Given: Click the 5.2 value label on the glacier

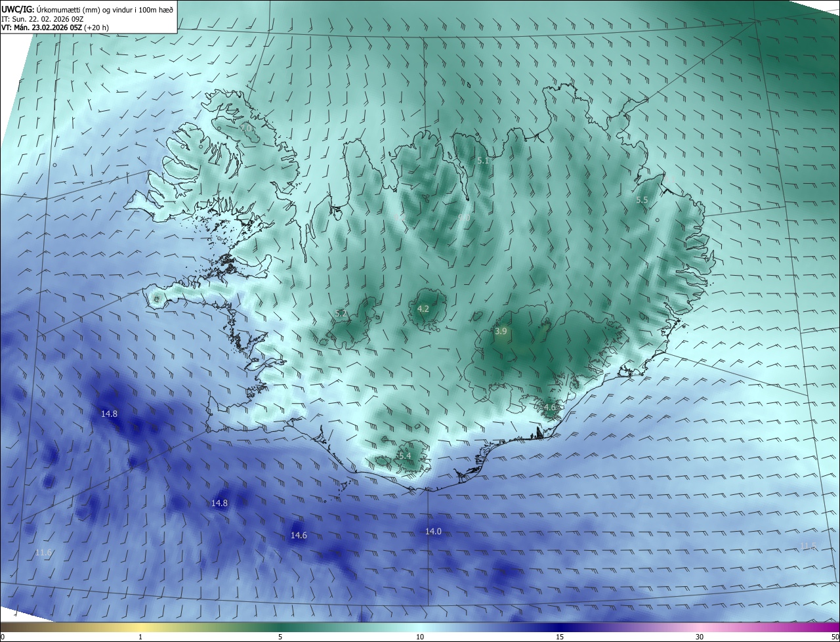Looking at the screenshot, I should coord(341,314).
